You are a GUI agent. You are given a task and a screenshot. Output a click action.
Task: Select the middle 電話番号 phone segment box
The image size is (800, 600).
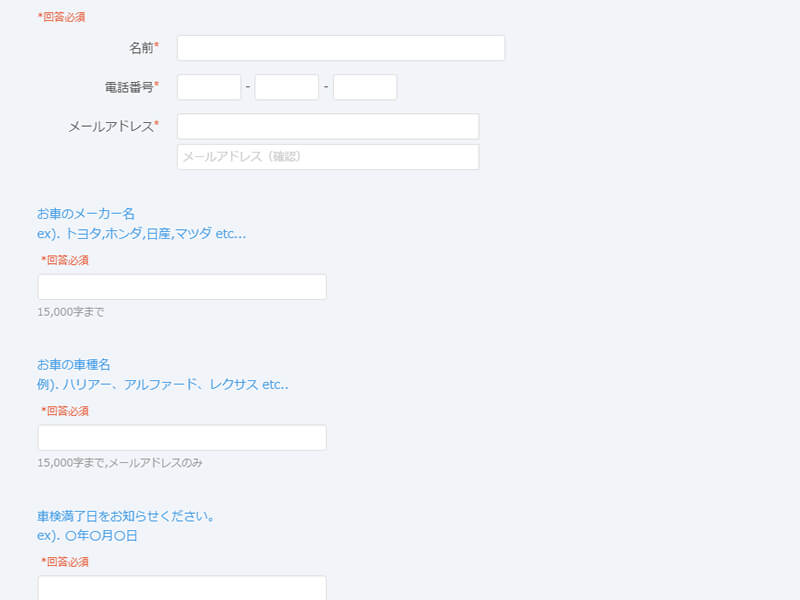click(286, 87)
